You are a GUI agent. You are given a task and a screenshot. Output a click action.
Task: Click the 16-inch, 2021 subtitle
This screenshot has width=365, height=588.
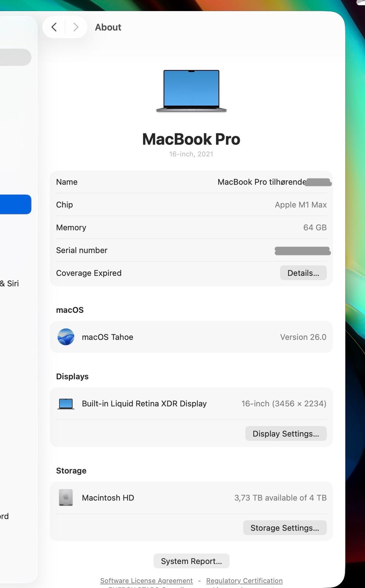[191, 154]
